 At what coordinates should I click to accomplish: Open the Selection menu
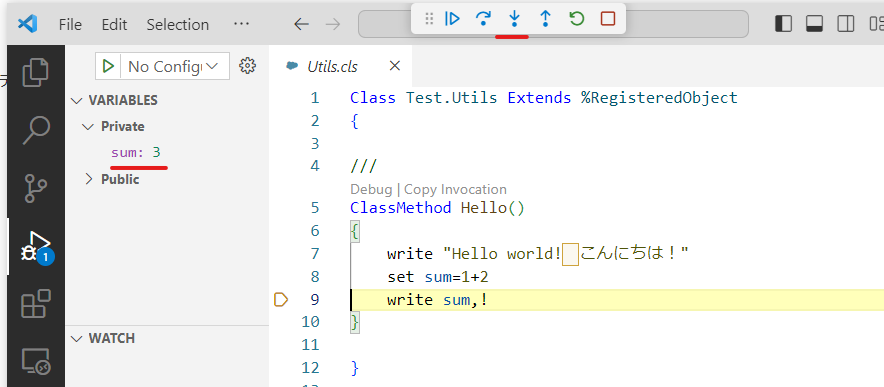click(178, 25)
